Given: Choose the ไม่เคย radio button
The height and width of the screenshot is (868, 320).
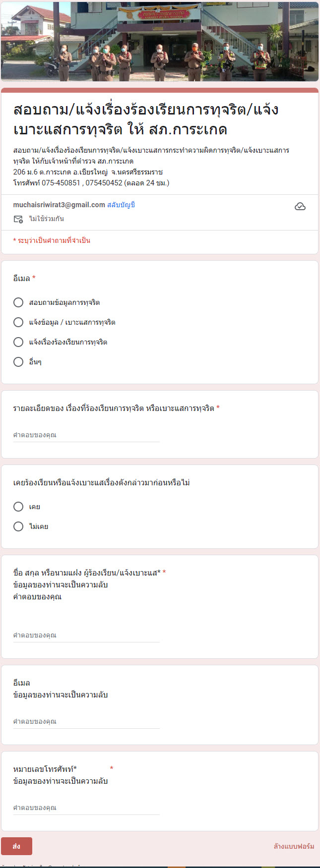Looking at the screenshot, I should [x=18, y=526].
